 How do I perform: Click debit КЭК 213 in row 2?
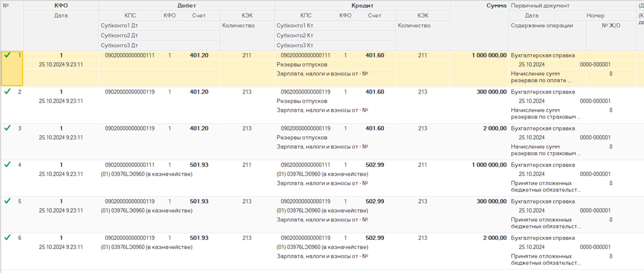[x=247, y=92]
